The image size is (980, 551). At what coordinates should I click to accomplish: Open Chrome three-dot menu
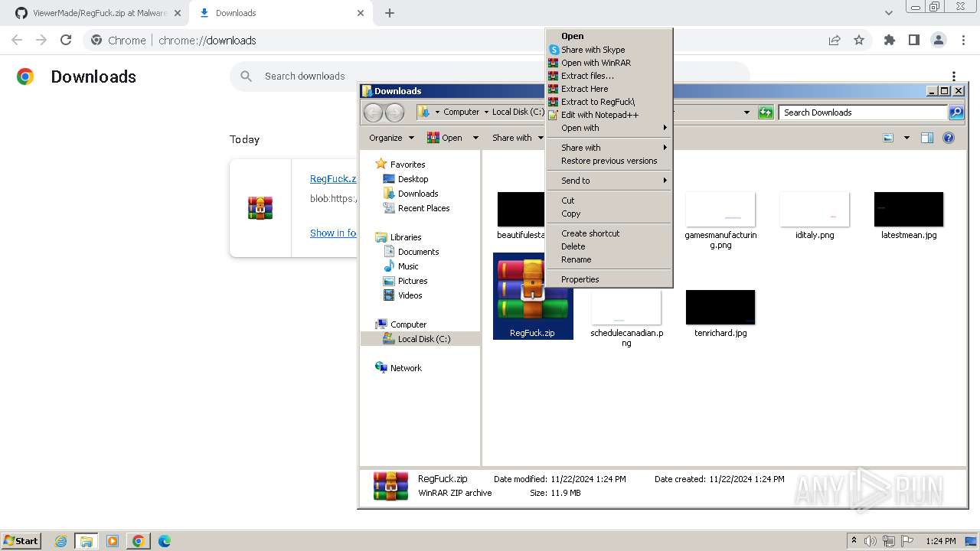[962, 40]
